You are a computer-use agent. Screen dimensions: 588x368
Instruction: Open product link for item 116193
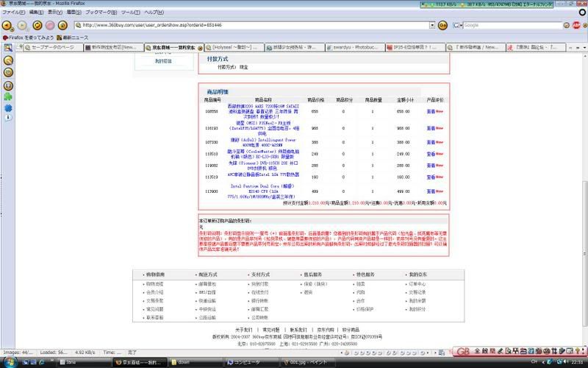tap(263, 128)
